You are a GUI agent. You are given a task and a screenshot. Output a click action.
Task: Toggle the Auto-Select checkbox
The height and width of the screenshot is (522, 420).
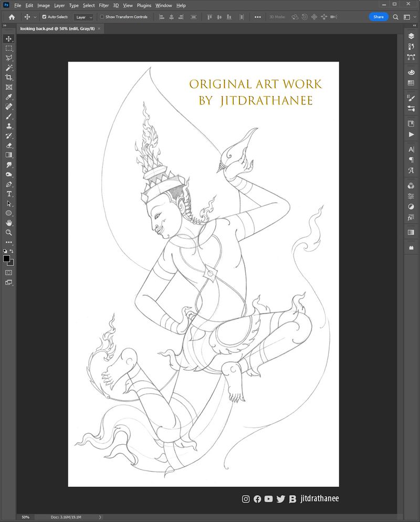(x=44, y=17)
